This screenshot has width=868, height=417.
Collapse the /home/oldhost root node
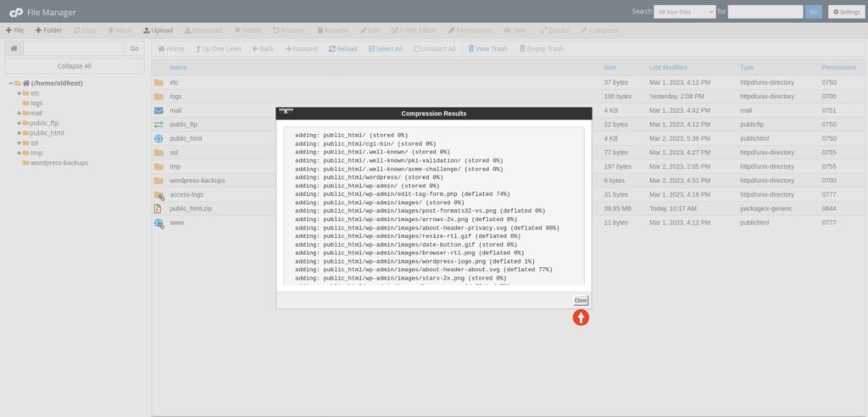[x=10, y=83]
